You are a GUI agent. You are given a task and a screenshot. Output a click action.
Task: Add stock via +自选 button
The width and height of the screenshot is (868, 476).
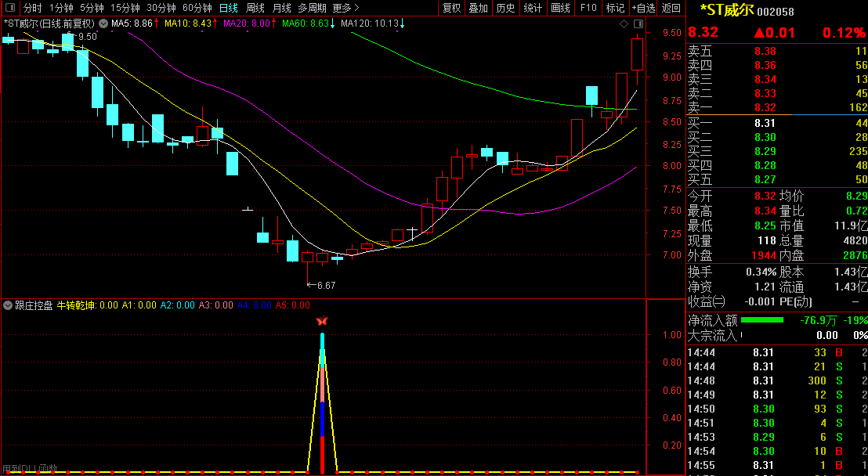click(x=643, y=8)
